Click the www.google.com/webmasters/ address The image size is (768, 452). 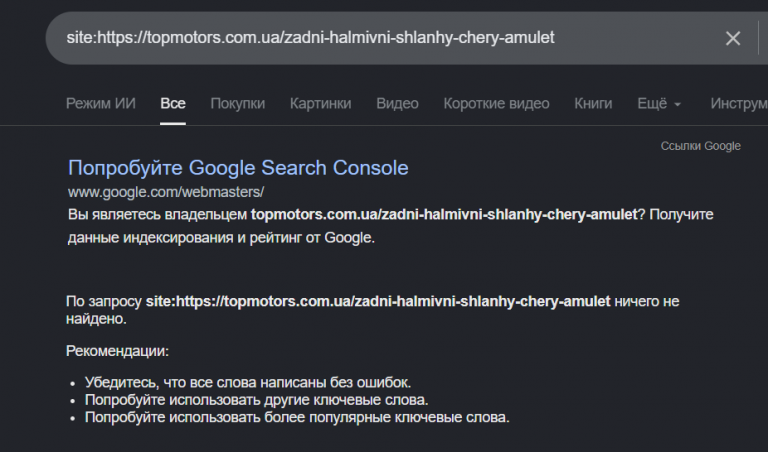(166, 192)
